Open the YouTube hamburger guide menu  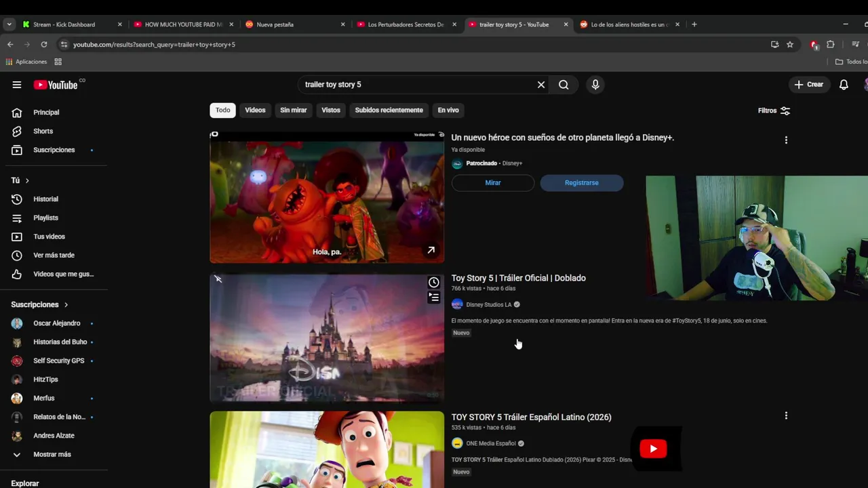point(17,85)
